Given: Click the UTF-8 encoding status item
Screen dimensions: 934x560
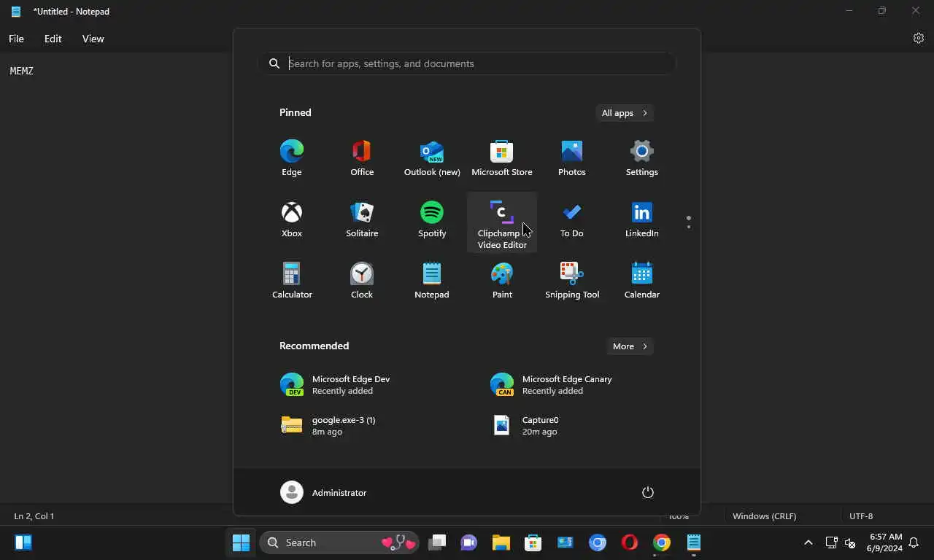Looking at the screenshot, I should 861,516.
